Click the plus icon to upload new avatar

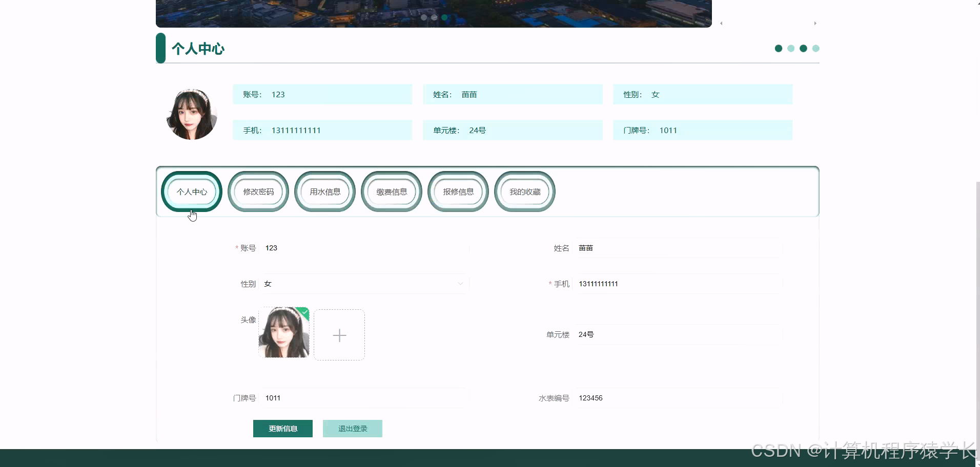coord(339,334)
